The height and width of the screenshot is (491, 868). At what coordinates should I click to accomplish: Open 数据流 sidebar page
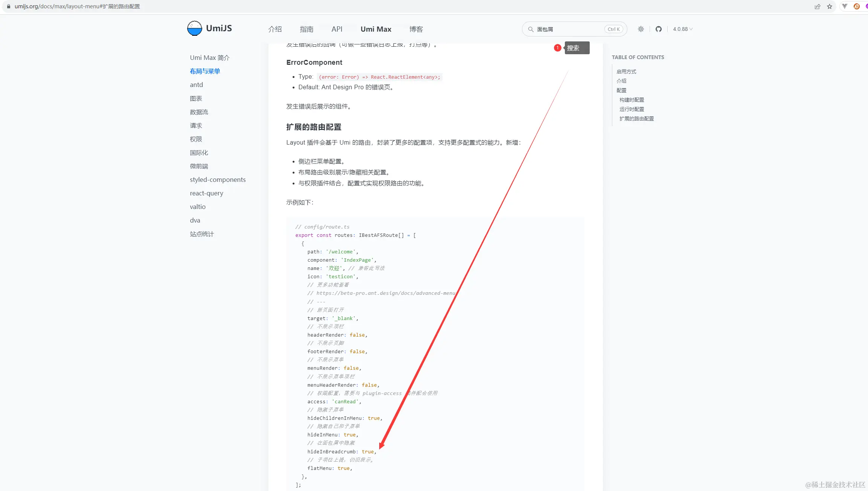(199, 112)
